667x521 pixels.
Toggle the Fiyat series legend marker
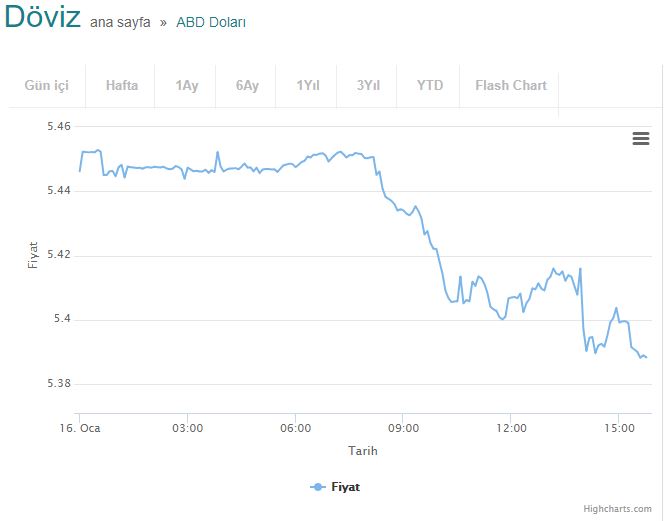pyautogui.click(x=318, y=487)
